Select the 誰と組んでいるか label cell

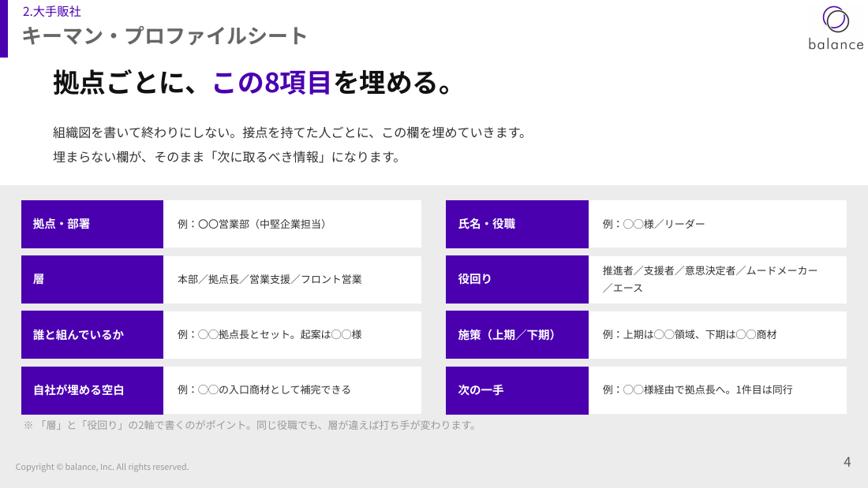[x=92, y=335]
